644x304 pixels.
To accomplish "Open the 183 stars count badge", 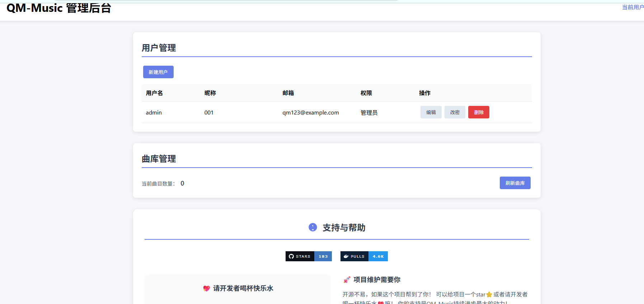I will click(323, 256).
